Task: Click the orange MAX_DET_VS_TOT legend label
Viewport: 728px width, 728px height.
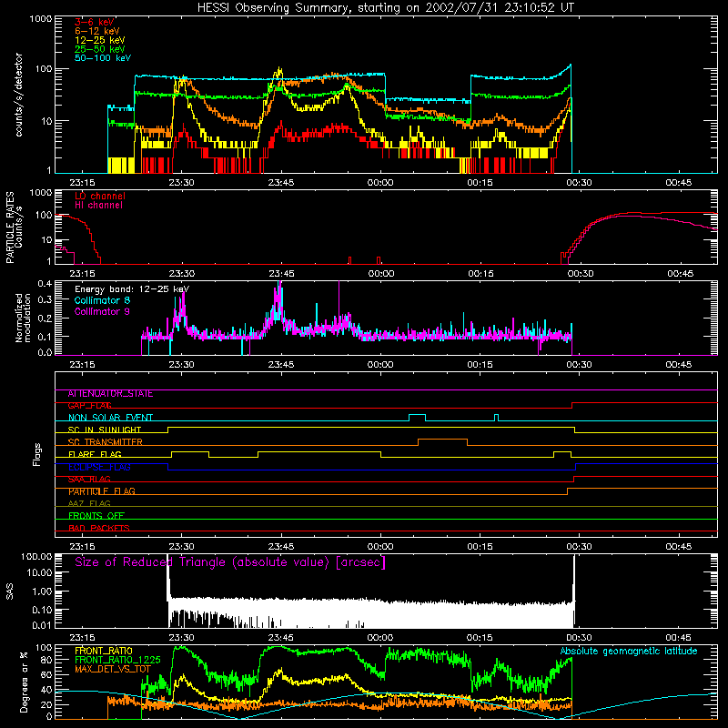Action: (x=112, y=669)
